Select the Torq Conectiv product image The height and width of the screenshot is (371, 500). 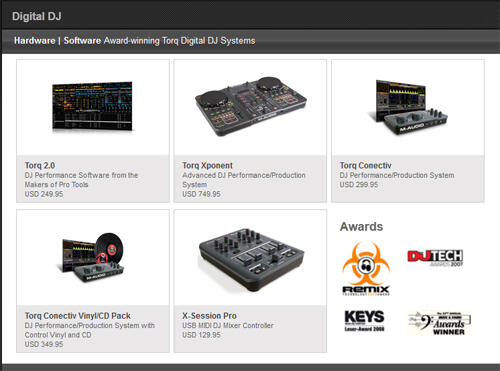click(x=407, y=106)
